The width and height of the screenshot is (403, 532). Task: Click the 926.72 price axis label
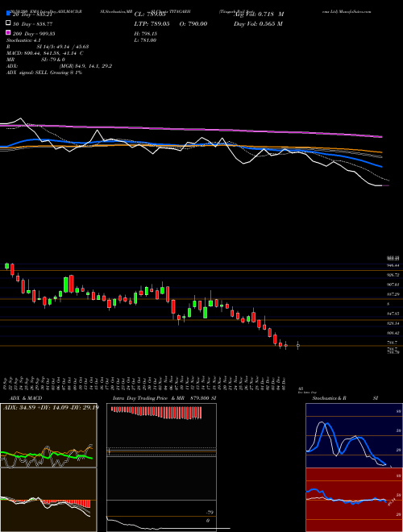point(393,275)
